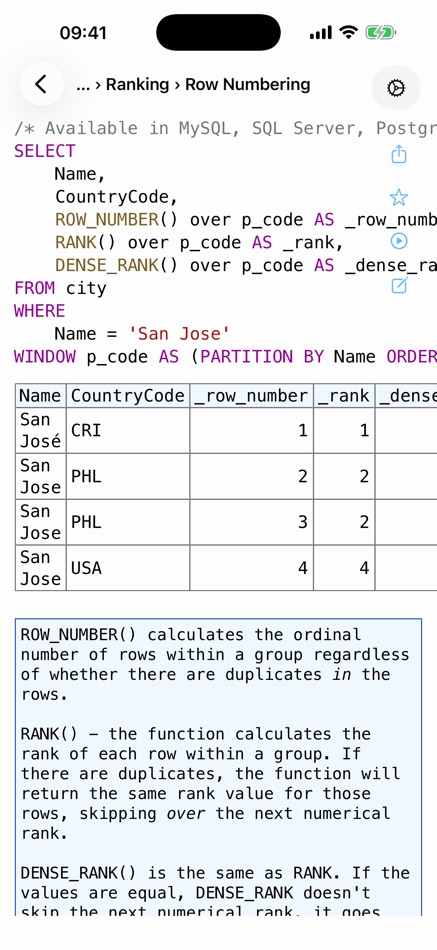The image size is (437, 950).
Task: Favorite the query with the star icon
Action: point(399,197)
